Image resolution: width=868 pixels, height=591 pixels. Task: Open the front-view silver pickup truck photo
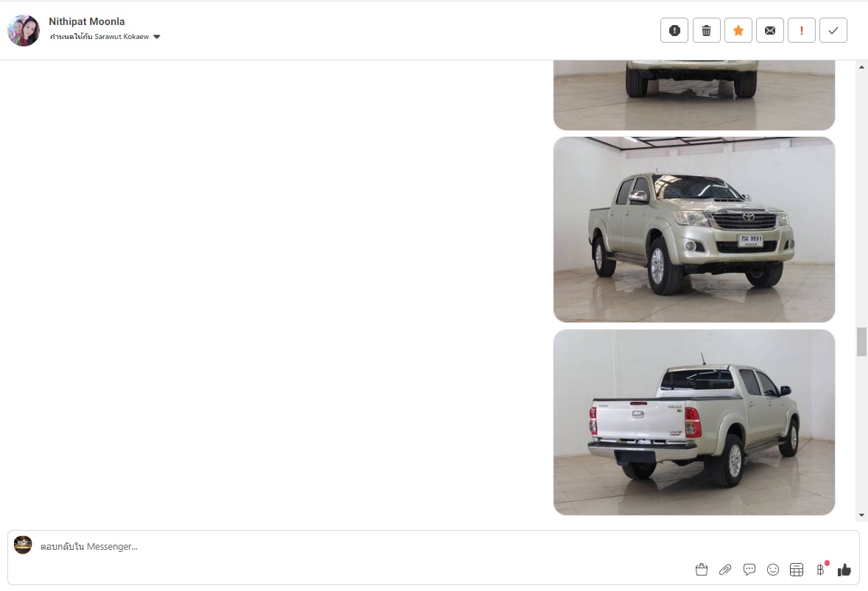click(x=694, y=230)
